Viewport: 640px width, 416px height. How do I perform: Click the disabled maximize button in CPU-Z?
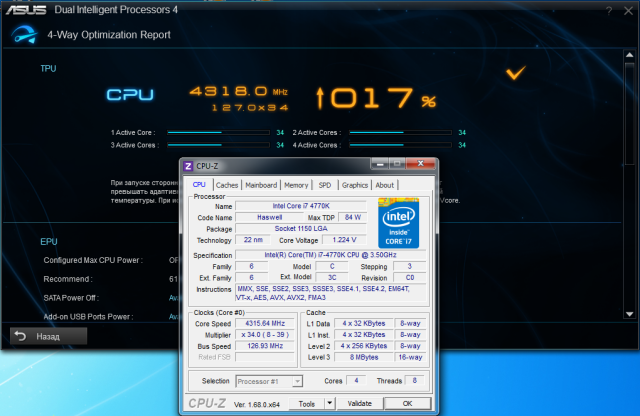(x=397, y=164)
